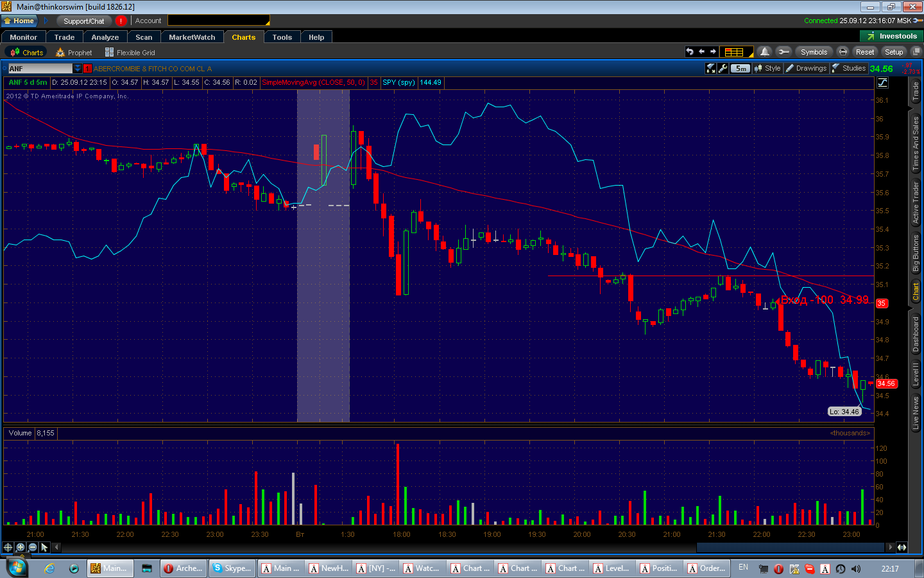The height and width of the screenshot is (578, 924).
Task: Click the volume speaker tray icon
Action: click(x=856, y=569)
